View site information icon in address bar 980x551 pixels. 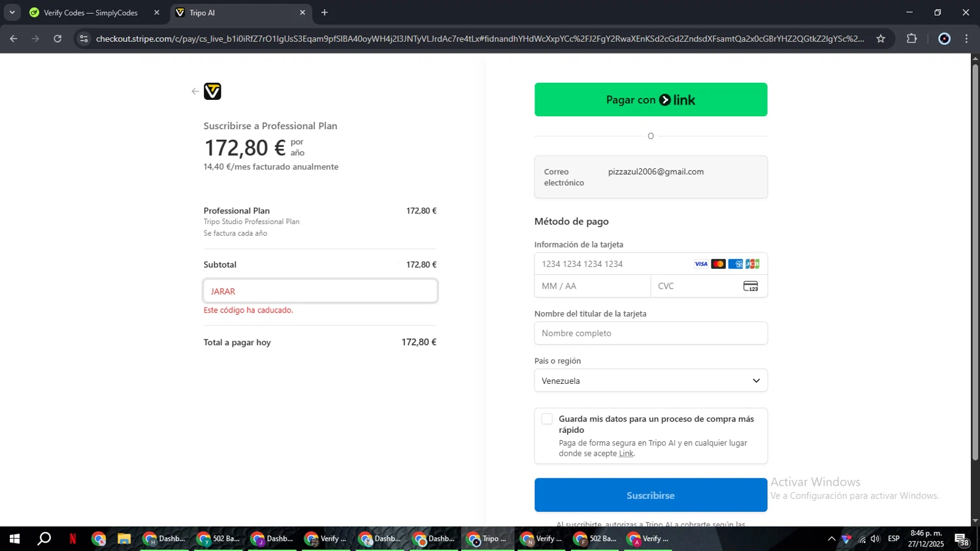83,39
